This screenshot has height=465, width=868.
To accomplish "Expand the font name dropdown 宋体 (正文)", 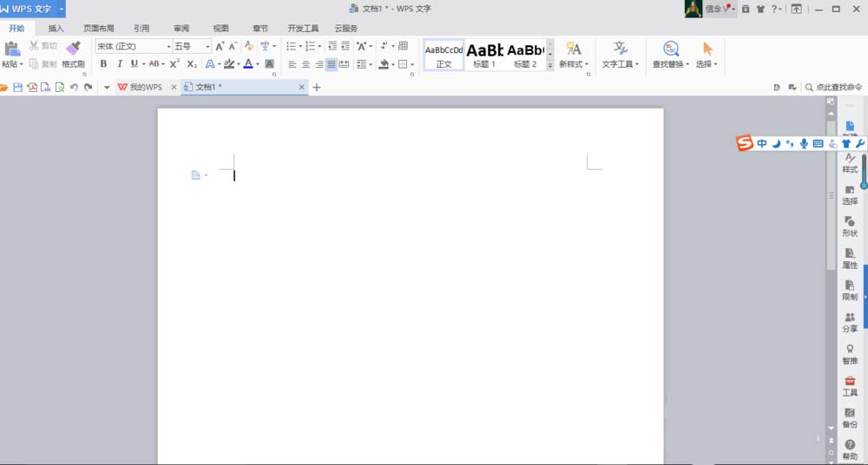I will tap(168, 46).
